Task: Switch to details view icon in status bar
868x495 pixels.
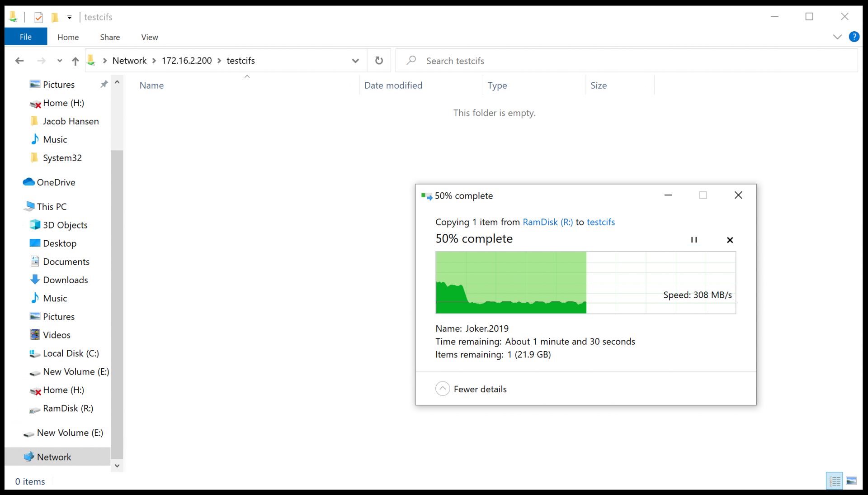Action: (835, 481)
